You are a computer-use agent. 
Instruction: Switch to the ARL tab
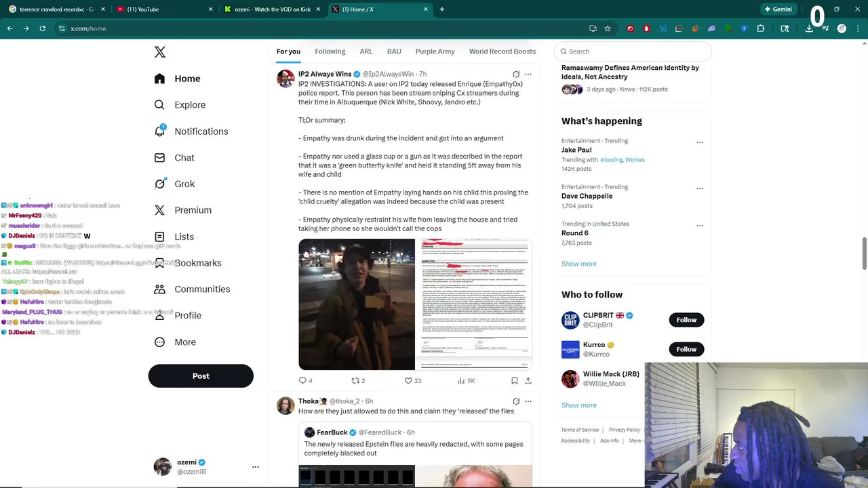pyautogui.click(x=366, y=52)
